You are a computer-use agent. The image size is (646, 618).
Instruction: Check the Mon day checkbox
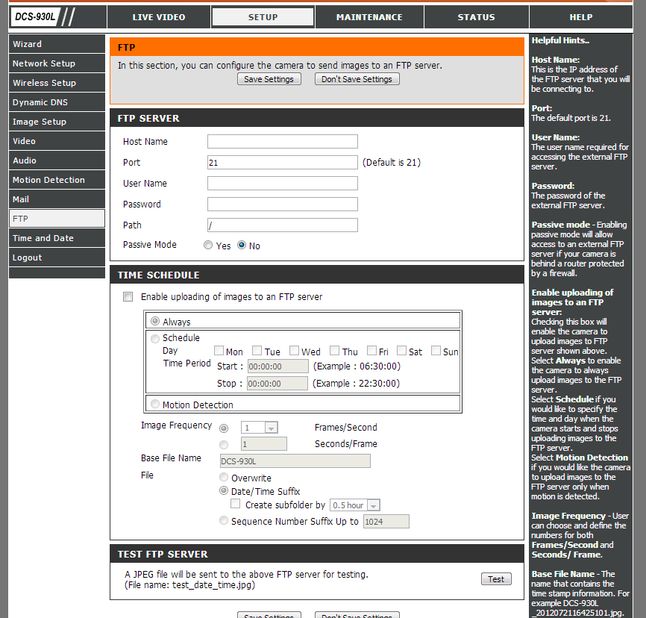(x=219, y=350)
